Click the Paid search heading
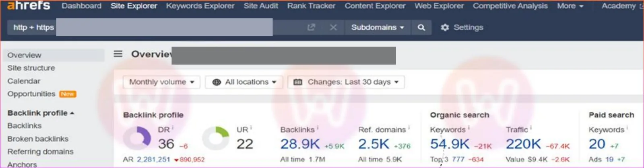 click(x=611, y=115)
